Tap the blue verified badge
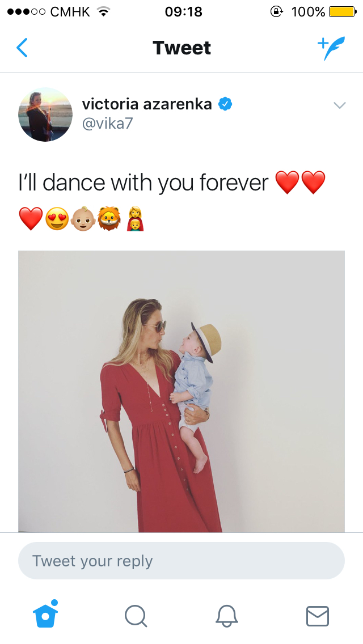Screen dimensions: 363x644 click(x=225, y=104)
